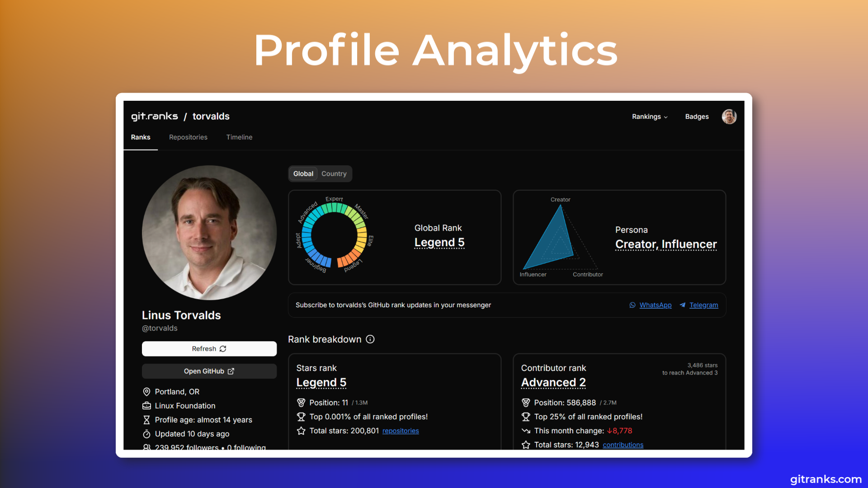Image resolution: width=868 pixels, height=488 pixels.
Task: Click the info icon beside Rank breakdown
Action: point(370,339)
